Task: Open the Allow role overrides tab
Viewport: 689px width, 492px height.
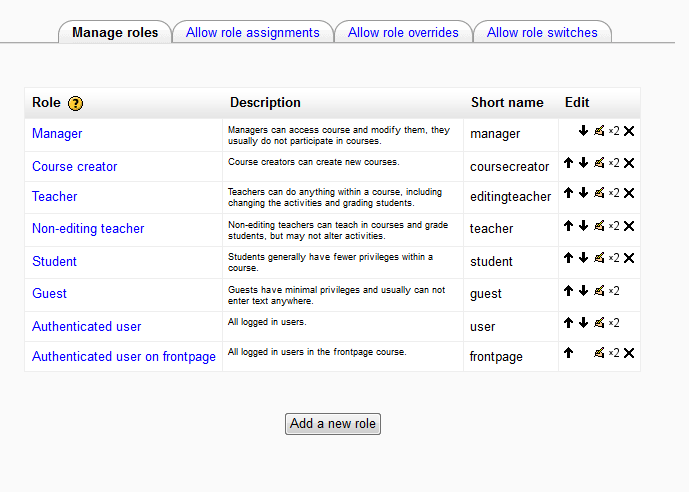Action: pos(403,33)
